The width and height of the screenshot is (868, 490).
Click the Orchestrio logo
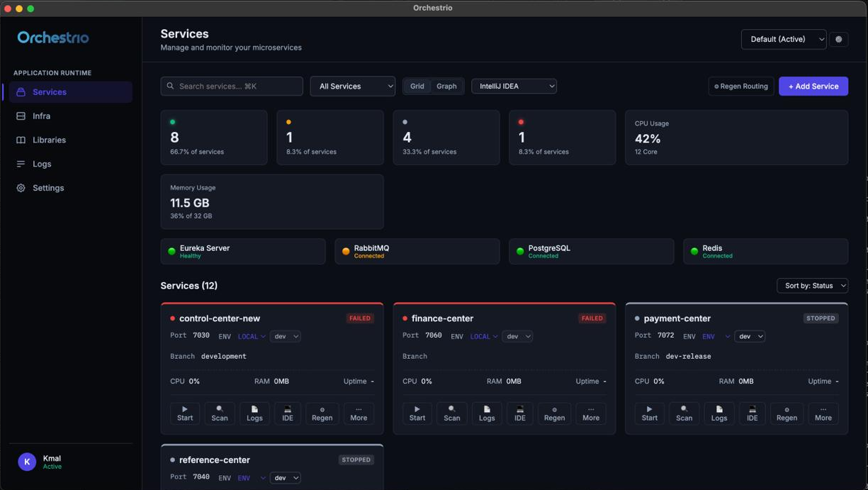coord(53,38)
